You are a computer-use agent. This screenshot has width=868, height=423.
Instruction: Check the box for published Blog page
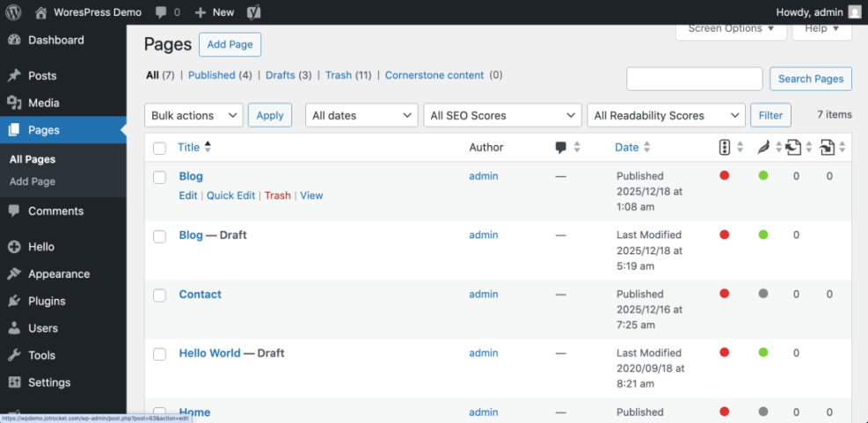pyautogui.click(x=159, y=177)
